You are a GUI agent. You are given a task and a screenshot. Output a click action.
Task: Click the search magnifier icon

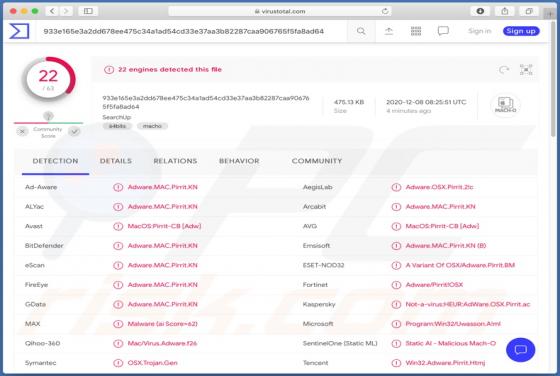point(361,31)
